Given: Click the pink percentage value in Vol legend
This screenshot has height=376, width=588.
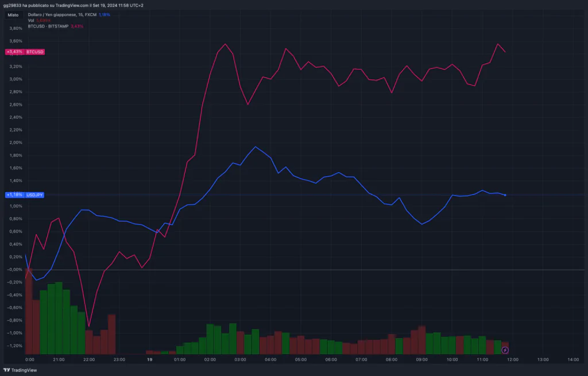Looking at the screenshot, I should click(x=44, y=20).
